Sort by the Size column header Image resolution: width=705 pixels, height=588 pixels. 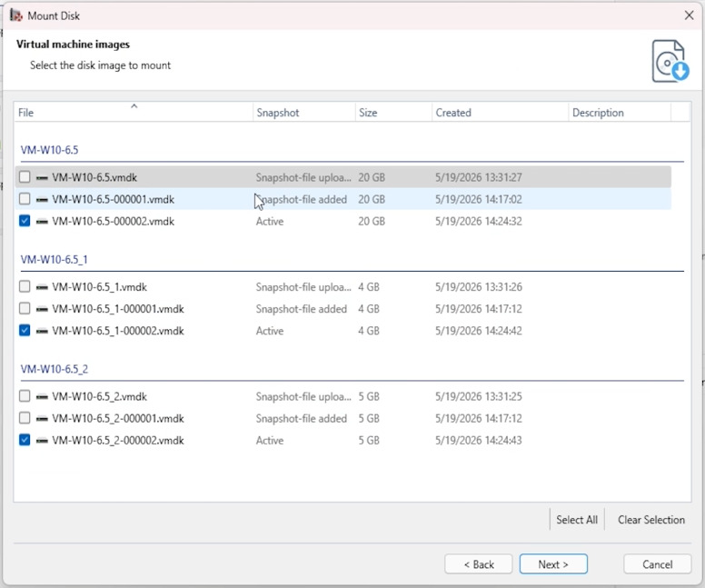click(393, 112)
